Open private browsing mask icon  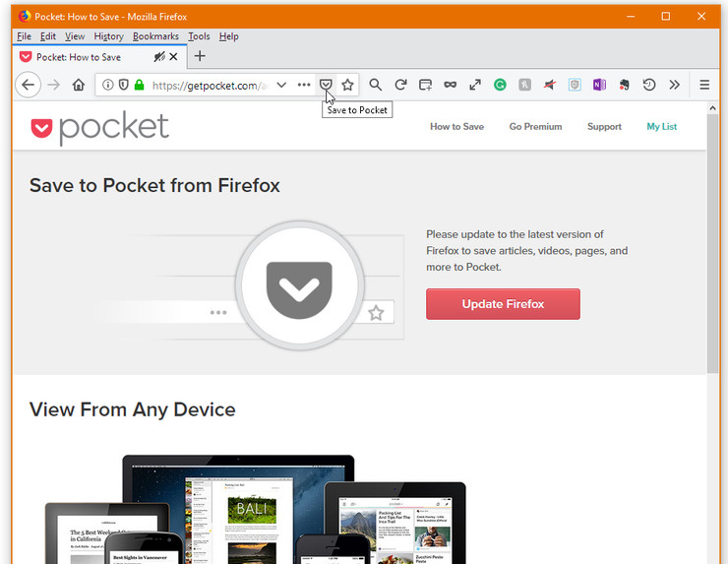pos(450,85)
